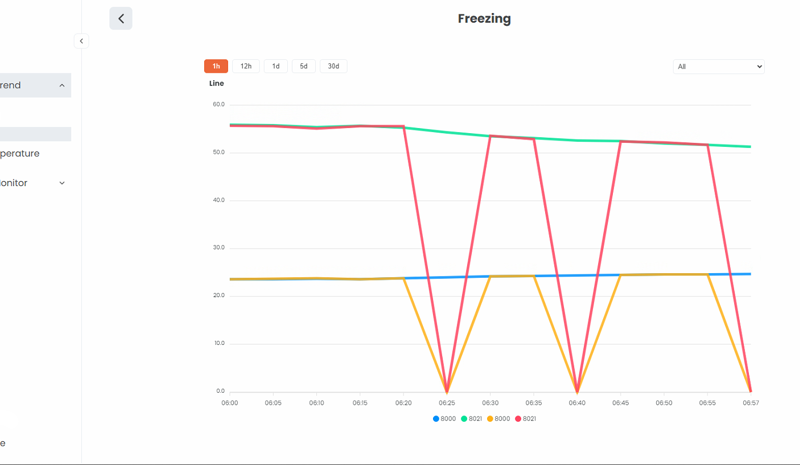Collapse the sidebar with the chevron button
Viewport: 800px width, 465px height.
[x=82, y=41]
